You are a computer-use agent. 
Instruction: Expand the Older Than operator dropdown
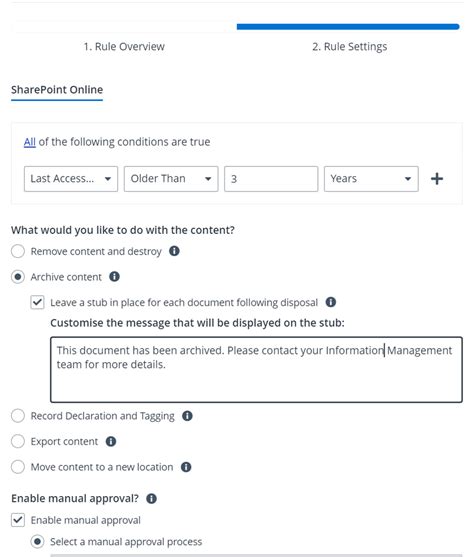(x=171, y=179)
